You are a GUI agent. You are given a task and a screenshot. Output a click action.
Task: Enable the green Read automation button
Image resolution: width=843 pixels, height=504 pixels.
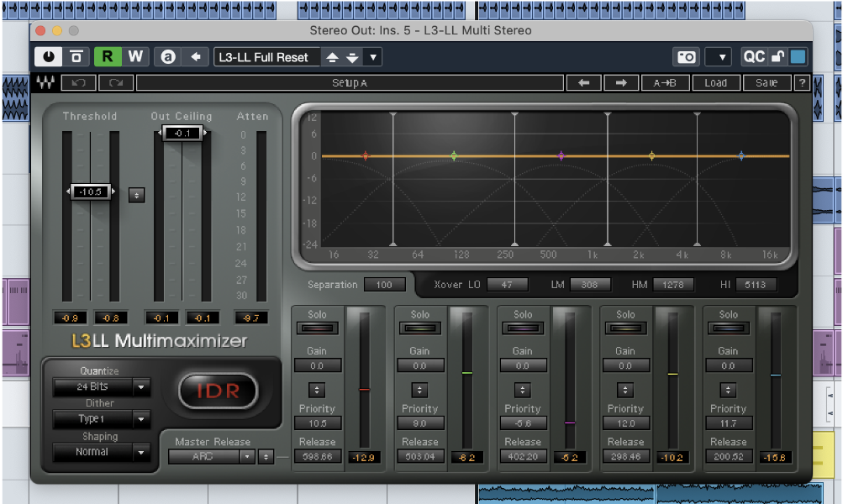[x=108, y=57]
